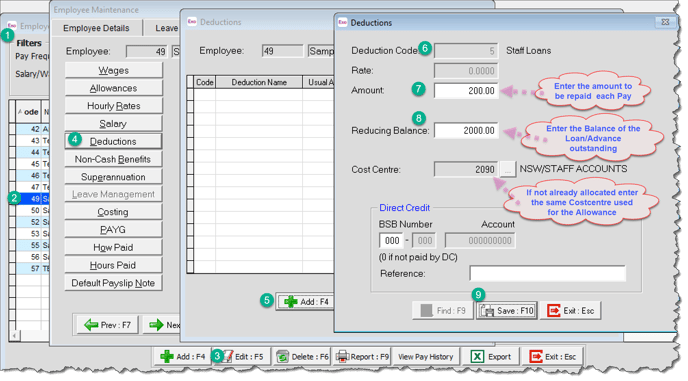Click into the Amount field
688x381 pixels.
pyautogui.click(x=466, y=91)
